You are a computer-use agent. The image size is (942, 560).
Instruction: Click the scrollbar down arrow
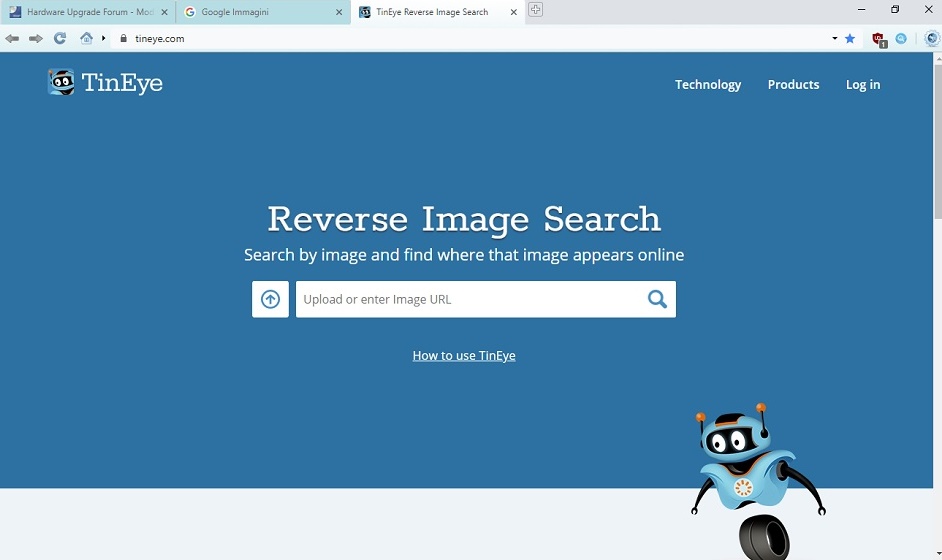coord(937,553)
